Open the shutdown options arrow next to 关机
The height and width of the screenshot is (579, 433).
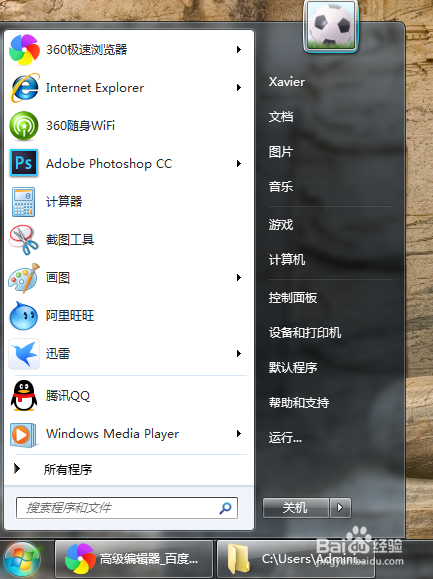[340, 508]
